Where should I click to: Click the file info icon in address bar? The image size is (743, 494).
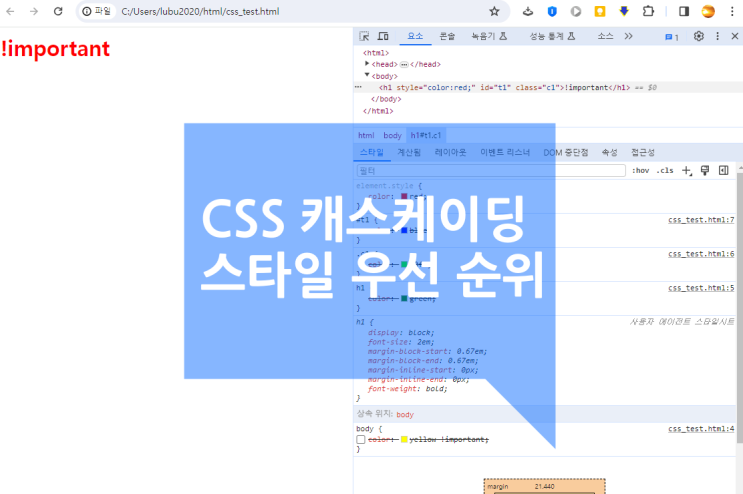(87, 11)
